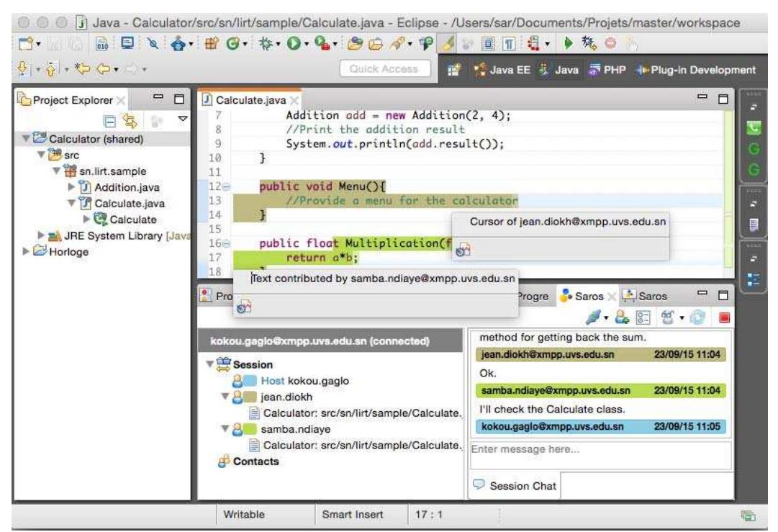Expand the Horloge project
Viewport: 778px width, 532px height.
(x=25, y=251)
